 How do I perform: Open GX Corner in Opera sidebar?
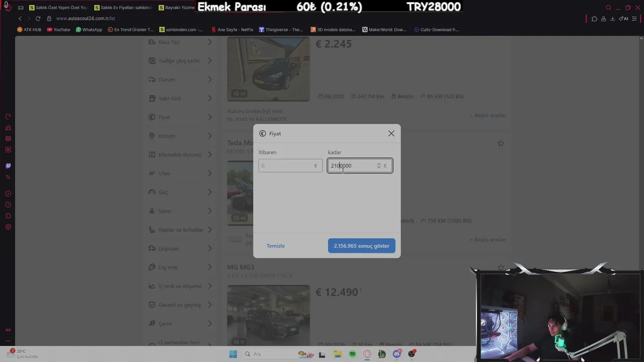[8, 330]
